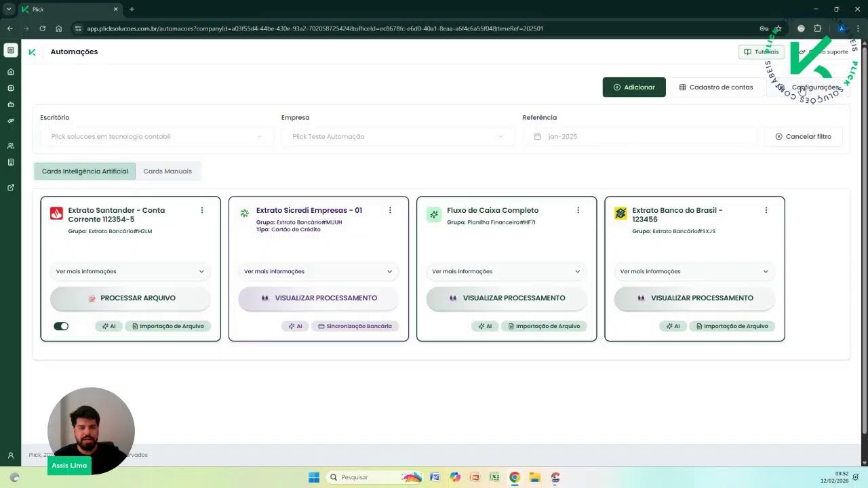This screenshot has width=868, height=488.
Task: Click PROCESSAR ARQUIVO on Santander card
Action: [x=130, y=298]
